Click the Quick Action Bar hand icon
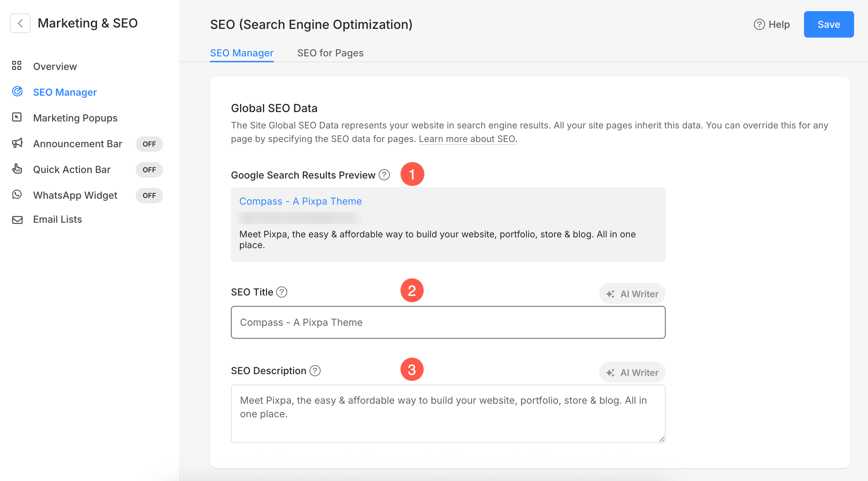868x481 pixels. [17, 169]
